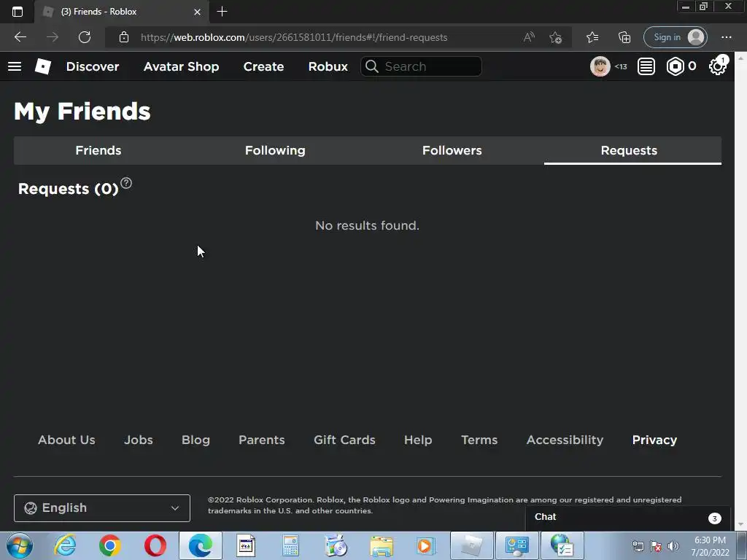Click the browser Sign in button
Screen dimensions: 747x560
tap(675, 37)
